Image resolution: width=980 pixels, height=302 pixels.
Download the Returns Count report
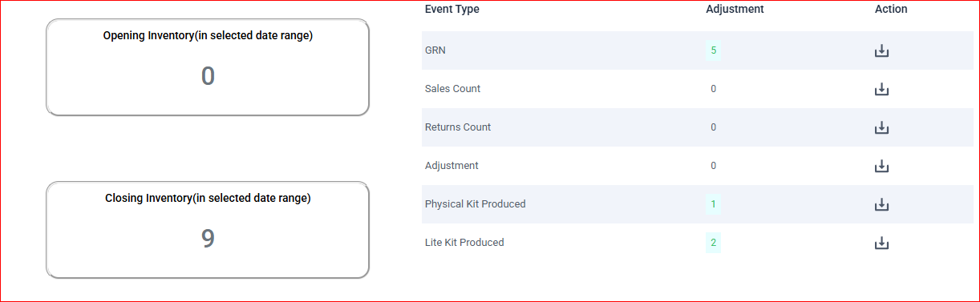881,127
